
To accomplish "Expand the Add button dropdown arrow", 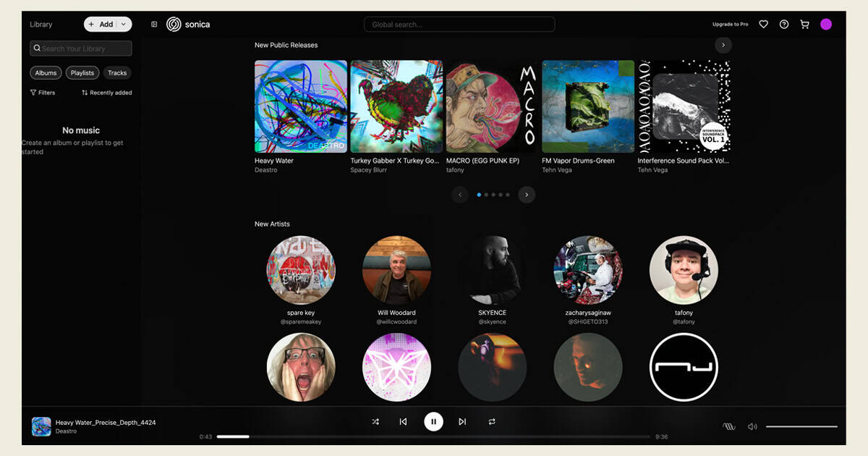I will coord(124,25).
